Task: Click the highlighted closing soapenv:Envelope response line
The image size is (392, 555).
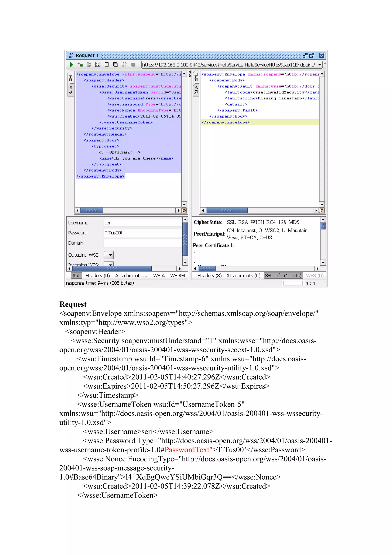Action: [260, 122]
